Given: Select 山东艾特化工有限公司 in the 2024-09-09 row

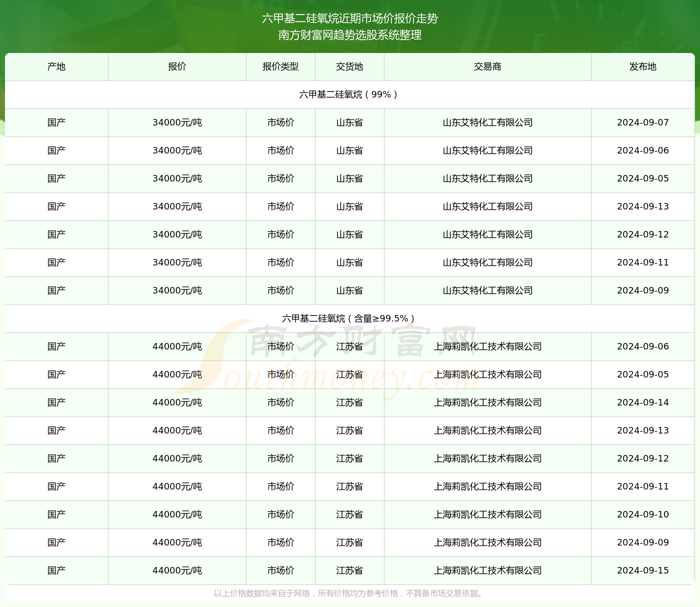Looking at the screenshot, I should click(487, 290).
